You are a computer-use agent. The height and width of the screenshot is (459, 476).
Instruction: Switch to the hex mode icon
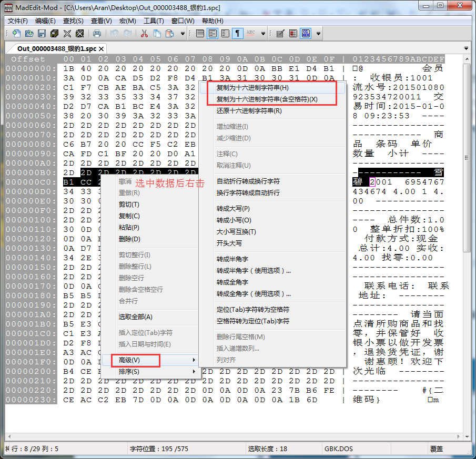pos(306,33)
